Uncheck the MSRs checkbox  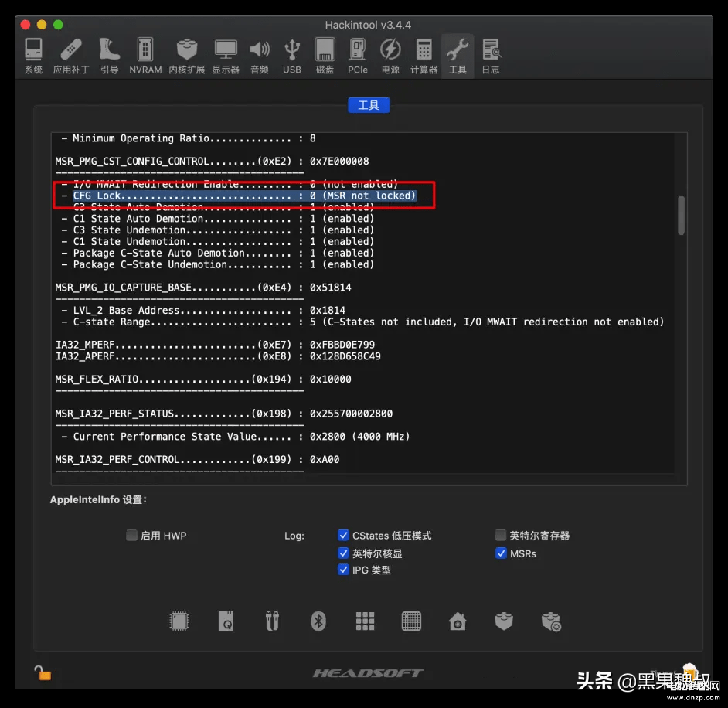pyautogui.click(x=501, y=553)
